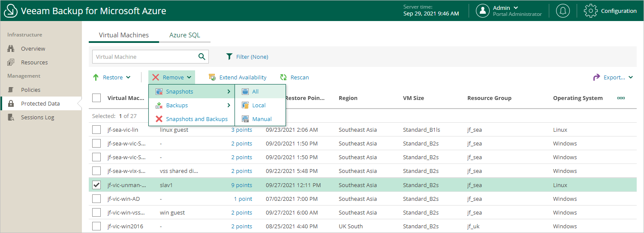Open the Sessions Log page
Image resolution: width=644 pixels, height=233 pixels.
(x=37, y=118)
